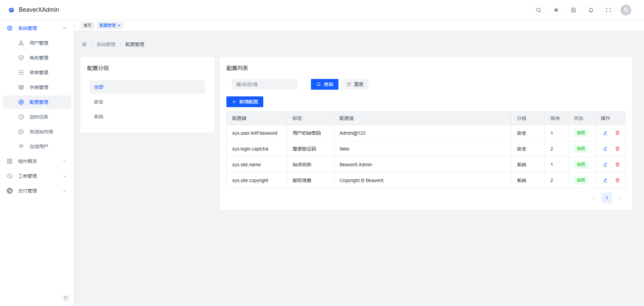Screen dimensions: 644x306
Task: Open 定时任务 in sidebar
Action: tap(37, 117)
